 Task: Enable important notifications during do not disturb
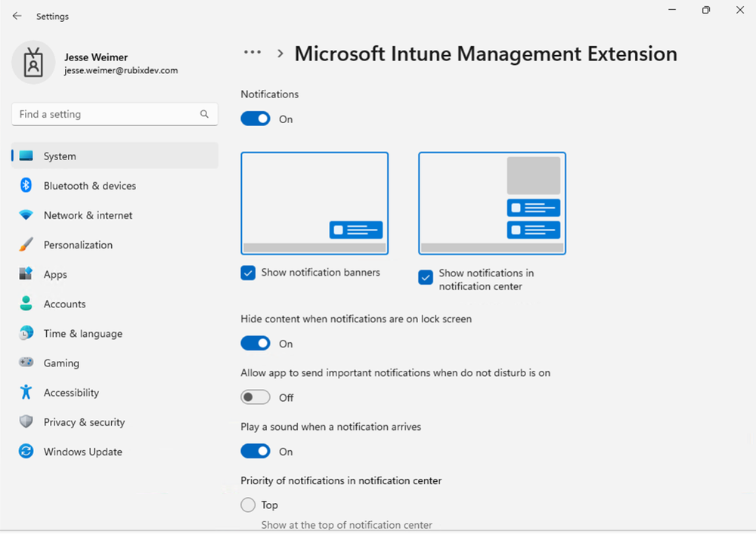[x=256, y=397]
